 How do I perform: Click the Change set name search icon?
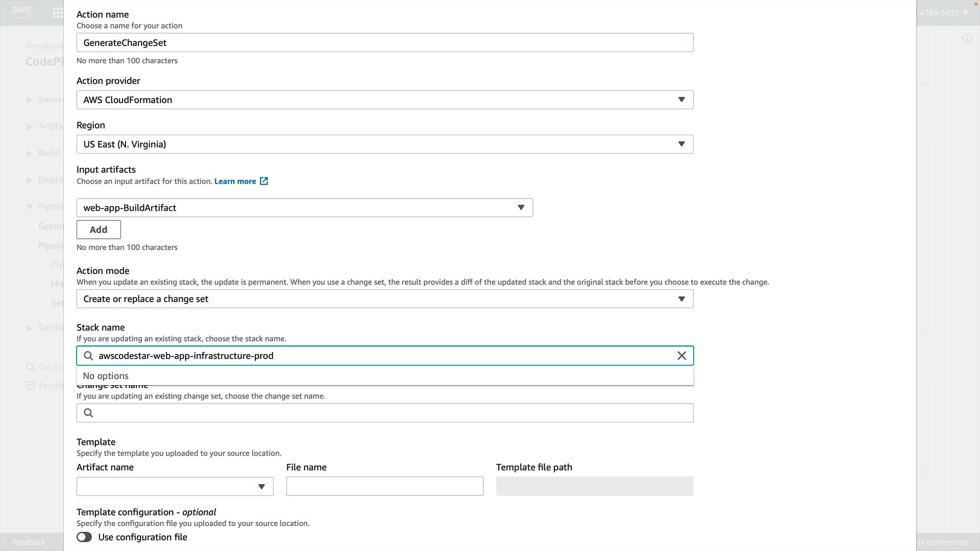(x=88, y=413)
